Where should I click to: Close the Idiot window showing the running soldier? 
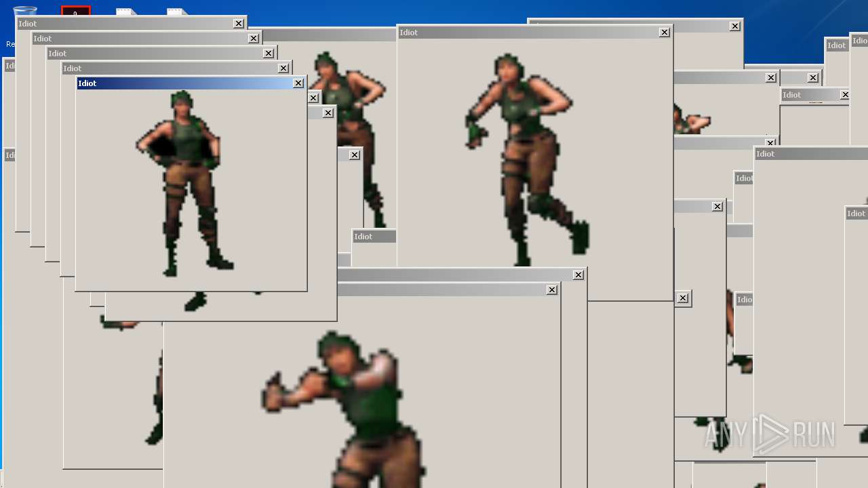(665, 33)
